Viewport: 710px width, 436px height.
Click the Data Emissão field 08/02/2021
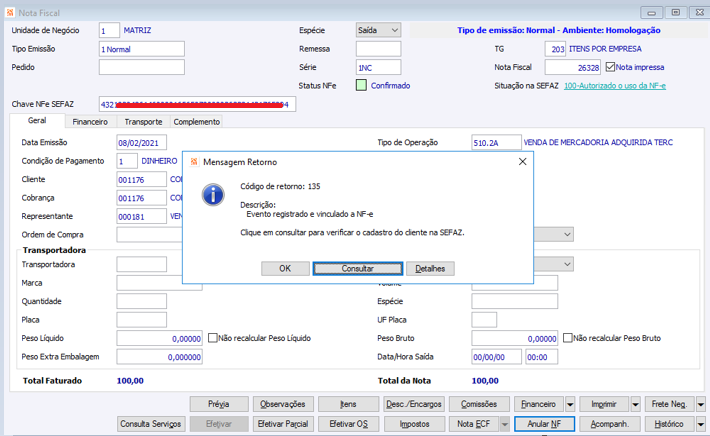point(141,143)
